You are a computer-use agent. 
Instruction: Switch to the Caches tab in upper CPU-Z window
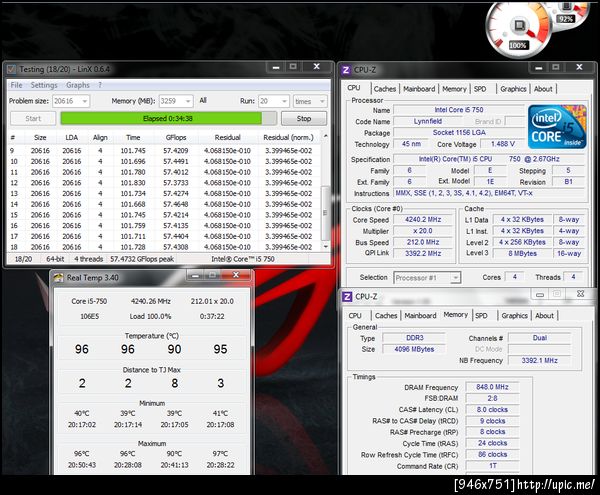click(x=385, y=89)
